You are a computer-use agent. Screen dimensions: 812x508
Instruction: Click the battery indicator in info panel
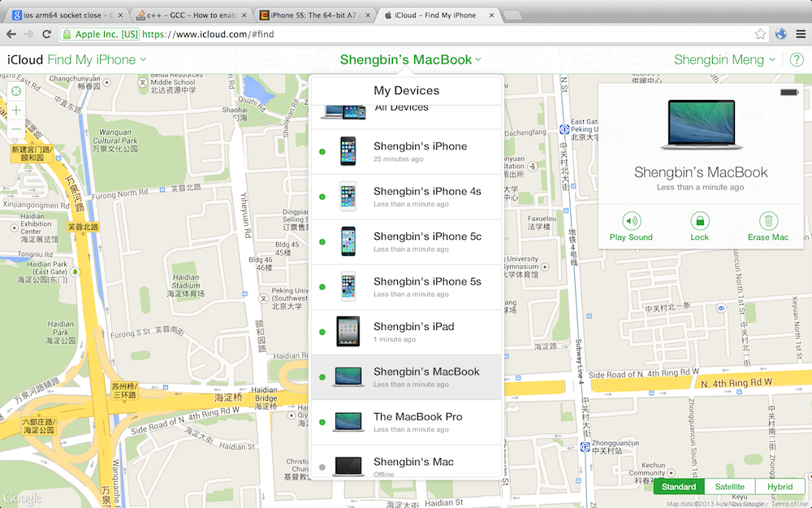[789, 93]
